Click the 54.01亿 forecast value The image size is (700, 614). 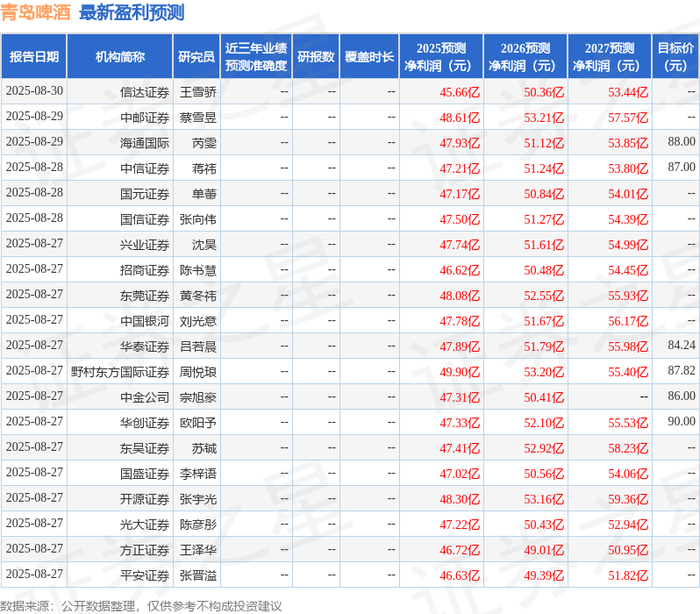tap(628, 194)
